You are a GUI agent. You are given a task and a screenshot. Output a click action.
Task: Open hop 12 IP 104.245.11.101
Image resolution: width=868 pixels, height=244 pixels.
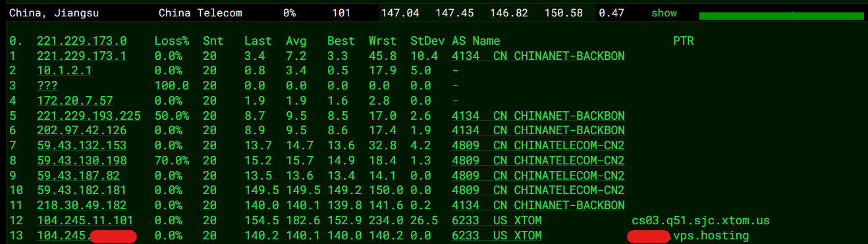pyautogui.click(x=85, y=220)
